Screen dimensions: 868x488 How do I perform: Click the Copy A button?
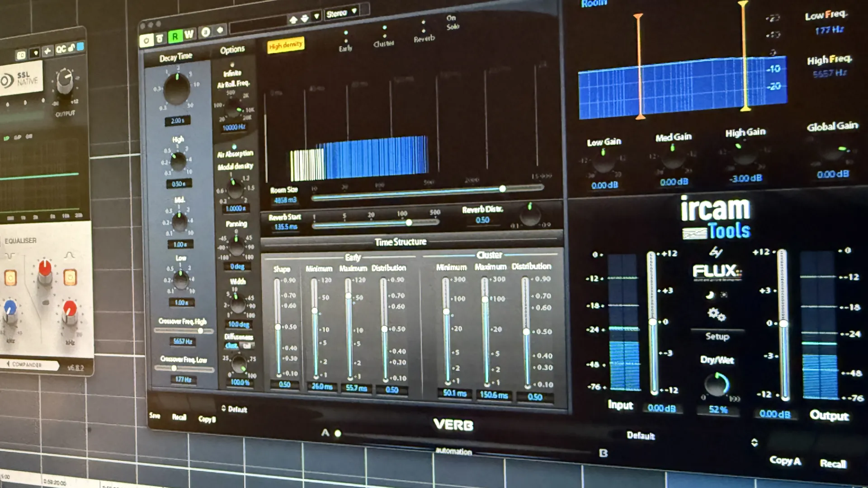785,461
